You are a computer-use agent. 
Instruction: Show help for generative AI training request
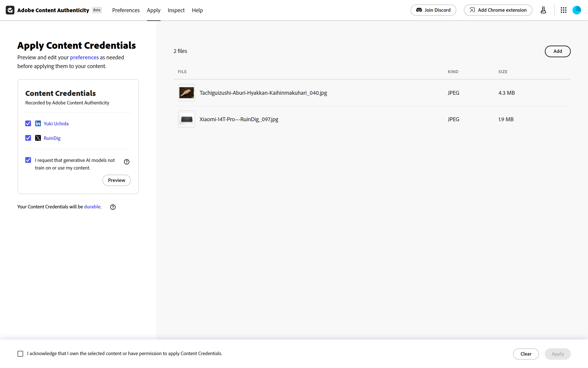[x=127, y=162]
